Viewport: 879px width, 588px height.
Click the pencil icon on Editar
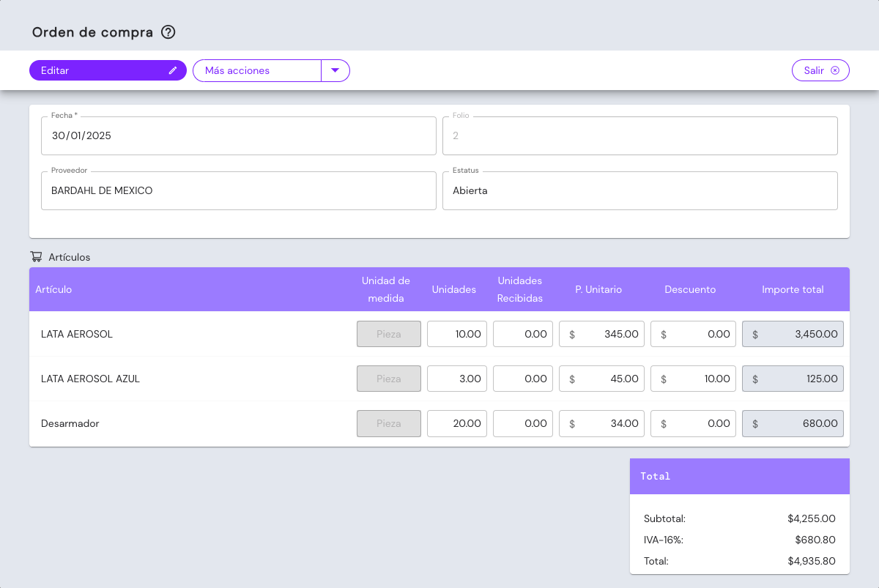point(173,70)
